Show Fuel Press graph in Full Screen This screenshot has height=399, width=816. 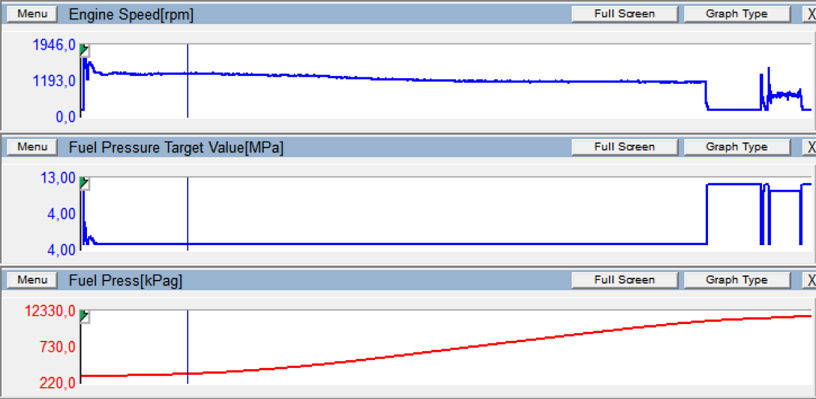tap(624, 280)
